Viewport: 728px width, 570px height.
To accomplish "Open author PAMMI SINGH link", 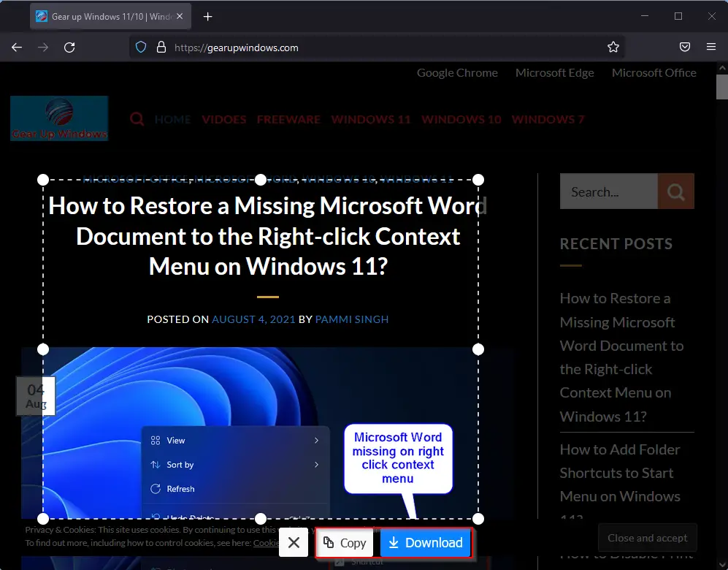I will coord(351,319).
